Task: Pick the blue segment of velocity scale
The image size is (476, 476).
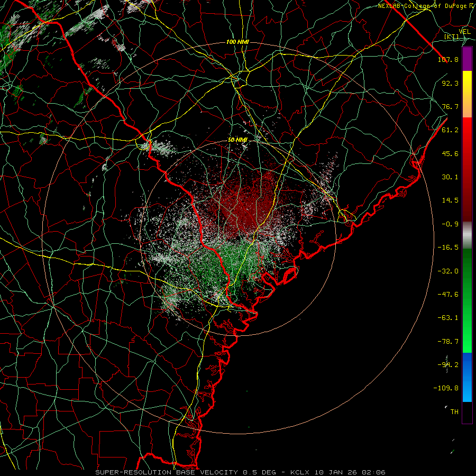Action: (467, 377)
